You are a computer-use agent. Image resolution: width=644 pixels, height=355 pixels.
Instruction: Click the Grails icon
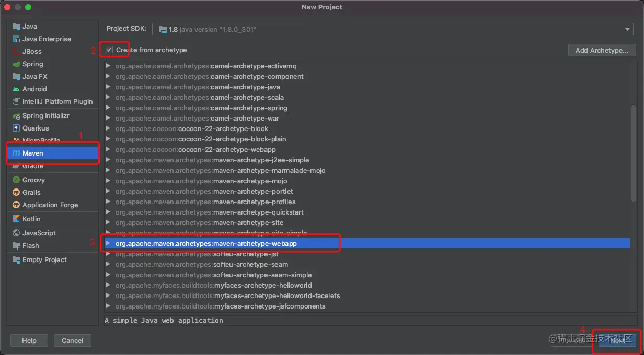click(16, 192)
